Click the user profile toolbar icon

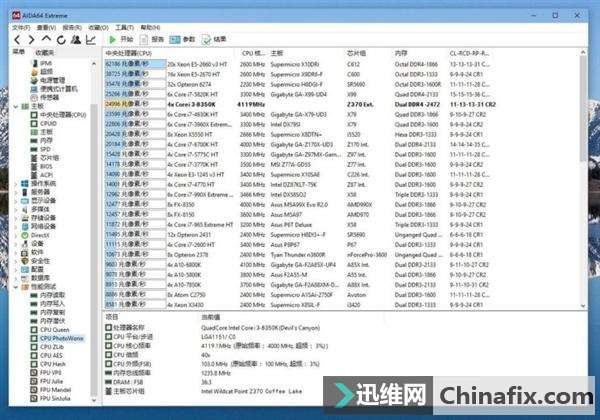[76, 39]
